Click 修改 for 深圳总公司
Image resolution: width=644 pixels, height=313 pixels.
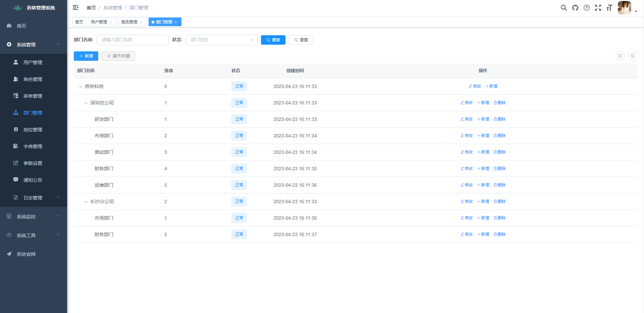[467, 103]
